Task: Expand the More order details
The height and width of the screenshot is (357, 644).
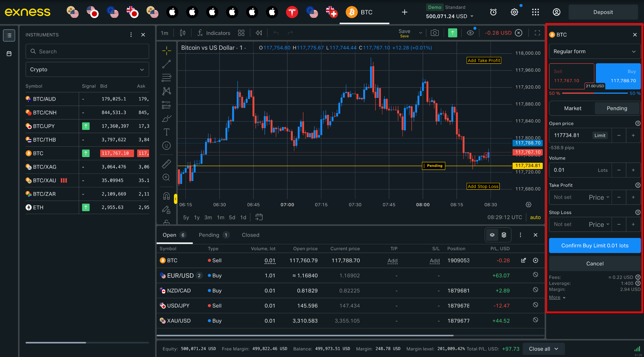Action: (557, 297)
